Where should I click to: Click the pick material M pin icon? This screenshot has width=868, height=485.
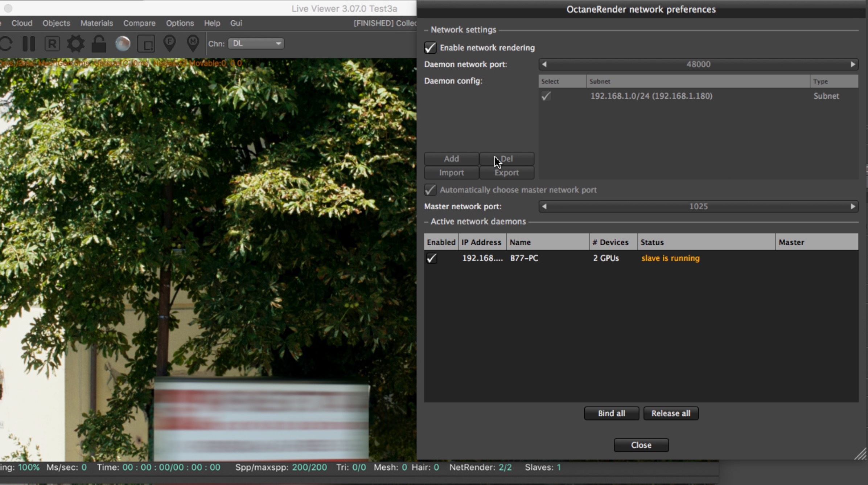193,44
